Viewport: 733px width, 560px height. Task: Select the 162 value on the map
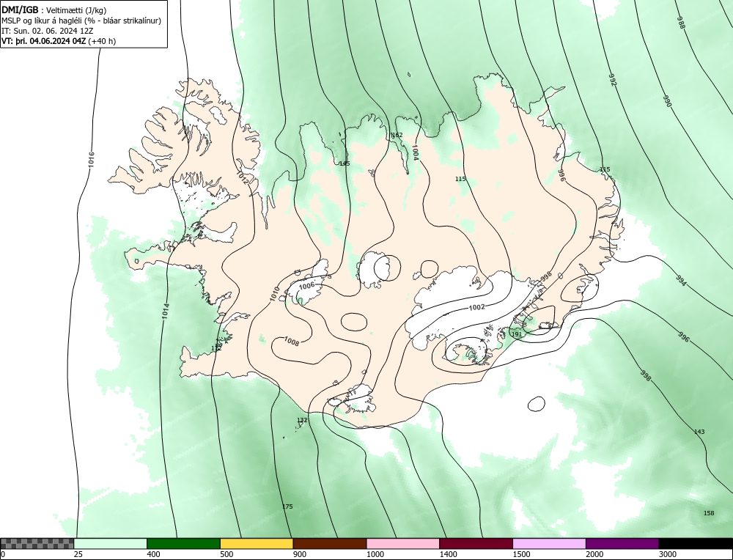[x=397, y=135]
